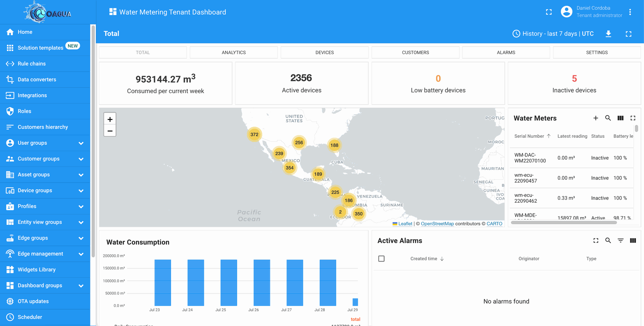Click the 372 cluster marker on map
This screenshot has height=326, width=644.
[254, 135]
